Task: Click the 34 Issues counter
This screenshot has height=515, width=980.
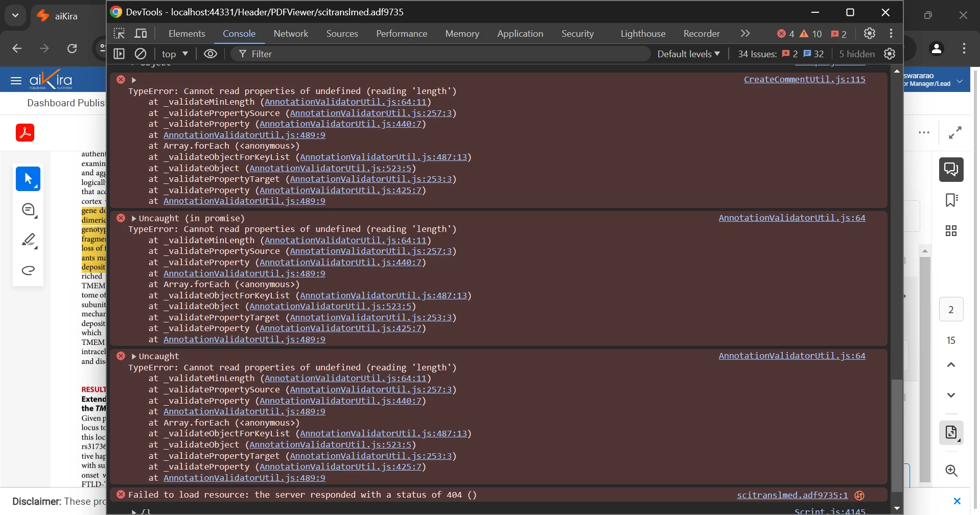Action: tap(781, 54)
